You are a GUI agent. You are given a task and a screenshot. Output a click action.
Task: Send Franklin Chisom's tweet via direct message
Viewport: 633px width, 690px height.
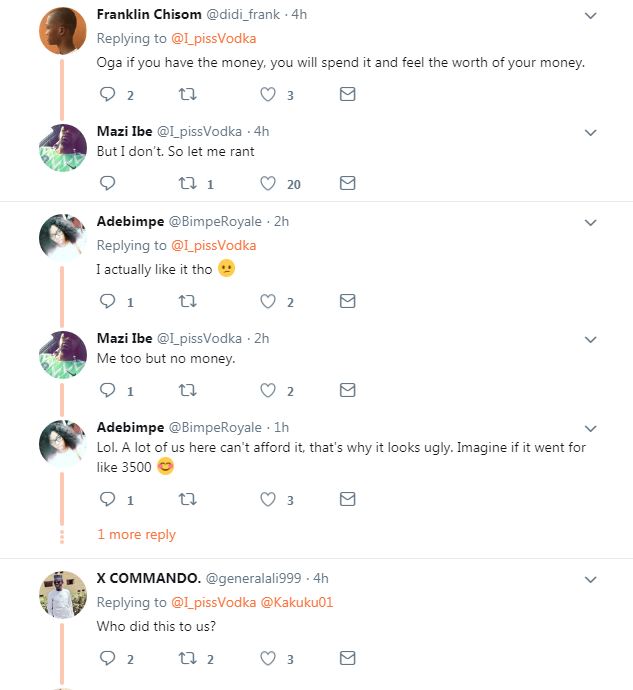tap(347, 95)
